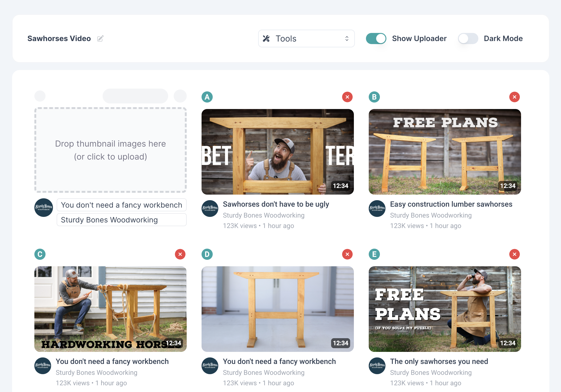This screenshot has height=392, width=561.
Task: Click uploader name input field to edit
Action: coord(121,220)
